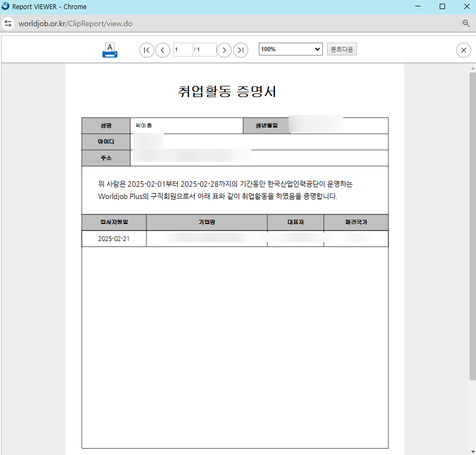Click the 기업명 column header
This screenshot has width=476, height=455.
(207, 222)
